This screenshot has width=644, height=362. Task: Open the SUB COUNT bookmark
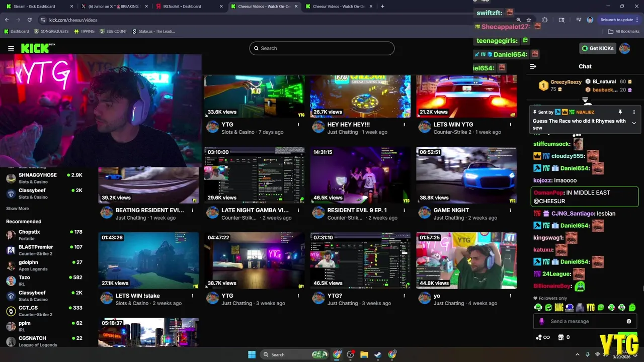point(113,31)
